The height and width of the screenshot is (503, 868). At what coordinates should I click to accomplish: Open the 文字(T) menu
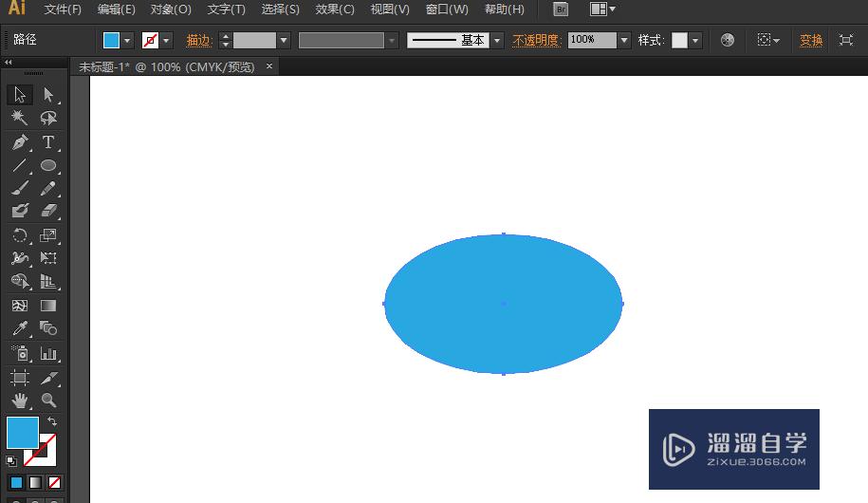point(226,9)
